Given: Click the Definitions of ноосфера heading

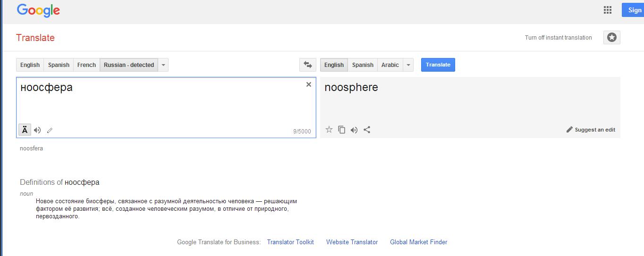Looking at the screenshot, I should click(x=59, y=182).
